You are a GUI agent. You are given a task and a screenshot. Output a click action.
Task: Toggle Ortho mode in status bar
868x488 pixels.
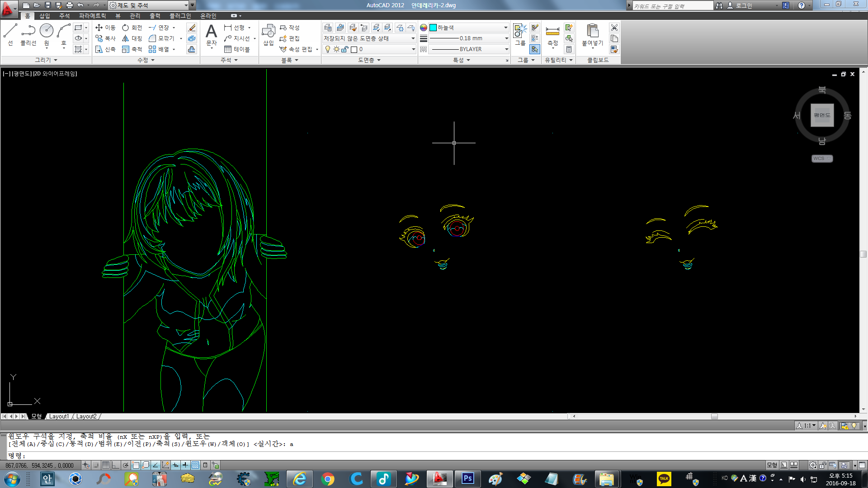tap(116, 465)
